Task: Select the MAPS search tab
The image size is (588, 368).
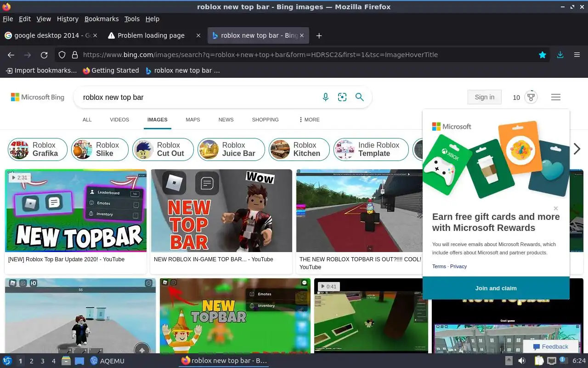Action: (x=193, y=120)
